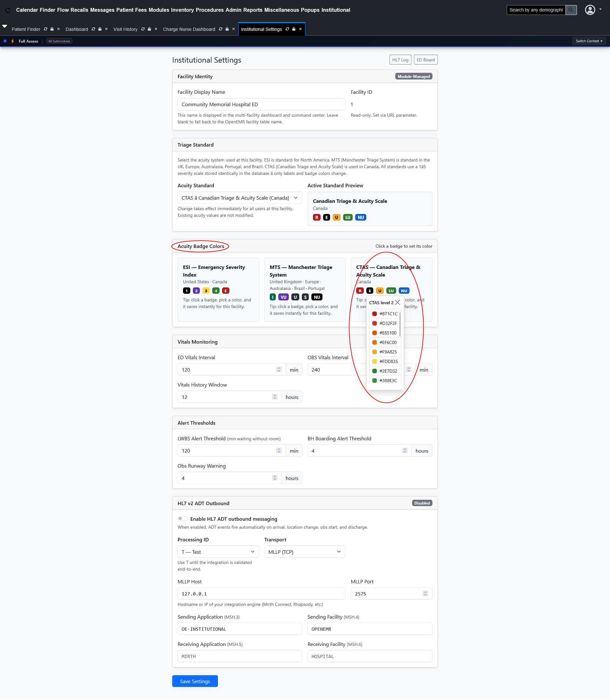Enable HL7 ADT outbound messaging switch
This screenshot has height=700, width=610.
pos(182,518)
